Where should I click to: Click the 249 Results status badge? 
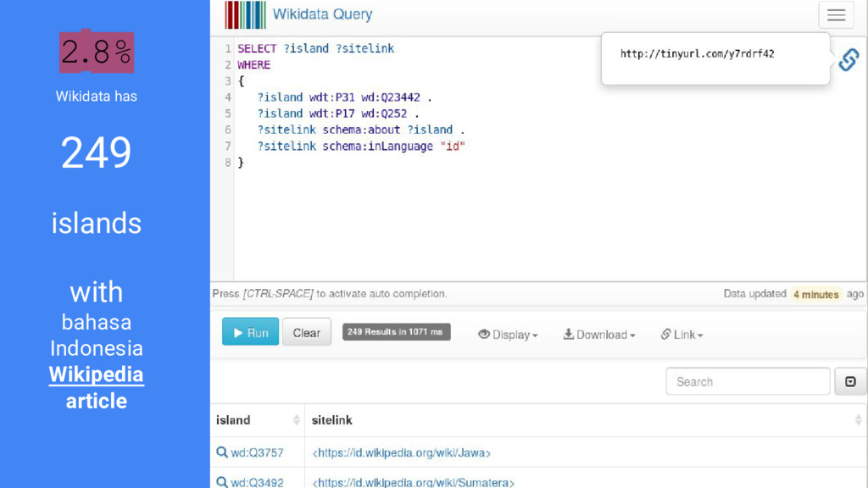[396, 332]
